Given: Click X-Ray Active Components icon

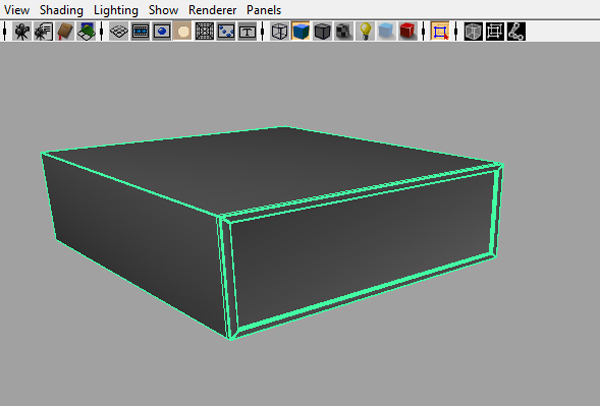Looking at the screenshot, I should point(495,31).
